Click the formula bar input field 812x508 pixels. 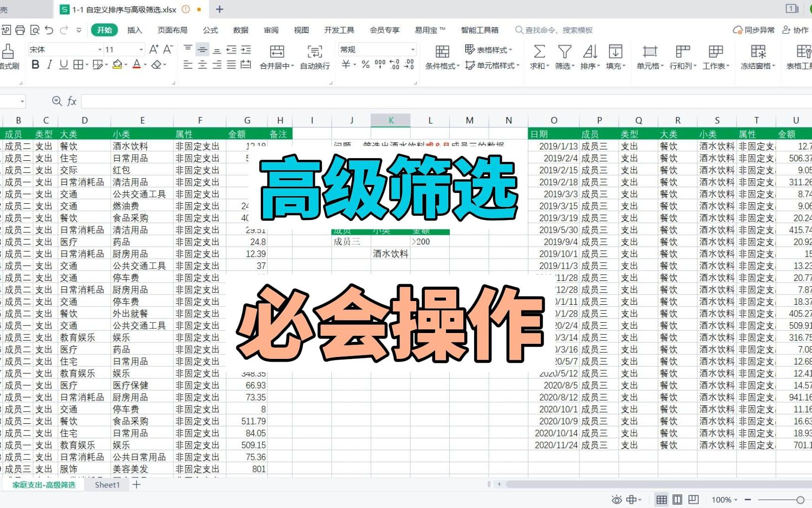[x=446, y=101]
